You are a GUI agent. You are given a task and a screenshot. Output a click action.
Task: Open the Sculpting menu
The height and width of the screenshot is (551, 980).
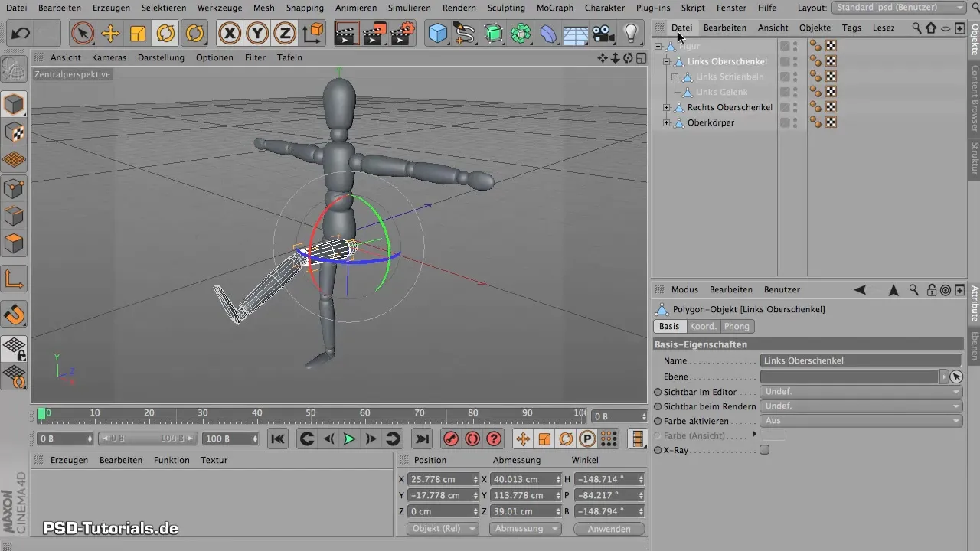pyautogui.click(x=506, y=8)
